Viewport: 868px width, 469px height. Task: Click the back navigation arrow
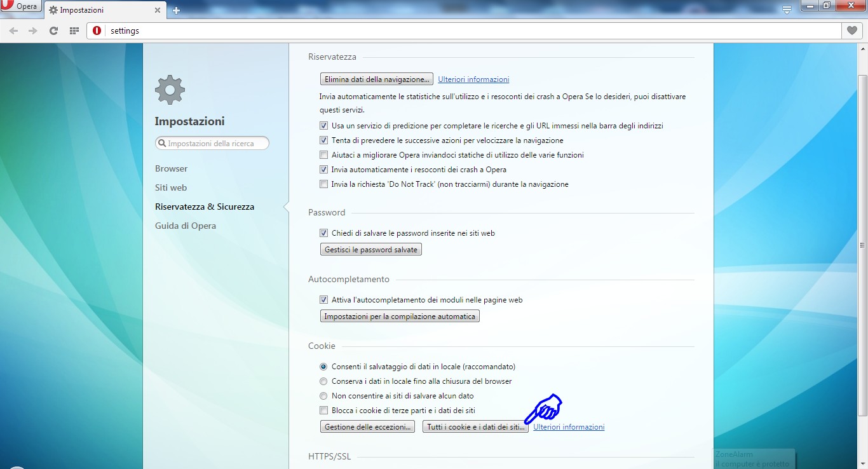[x=13, y=30]
